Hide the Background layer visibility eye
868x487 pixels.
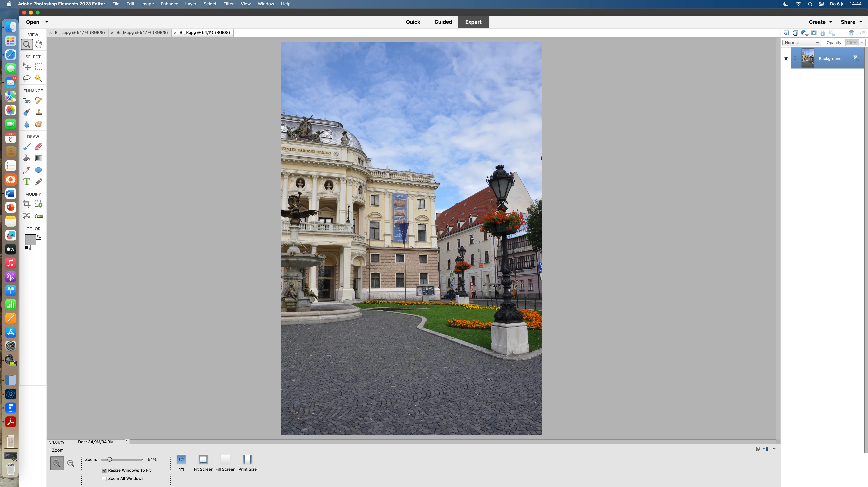click(x=786, y=58)
